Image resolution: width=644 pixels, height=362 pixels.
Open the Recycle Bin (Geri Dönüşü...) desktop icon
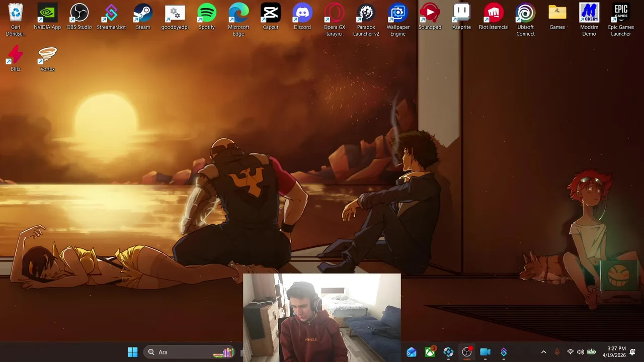[x=16, y=20]
